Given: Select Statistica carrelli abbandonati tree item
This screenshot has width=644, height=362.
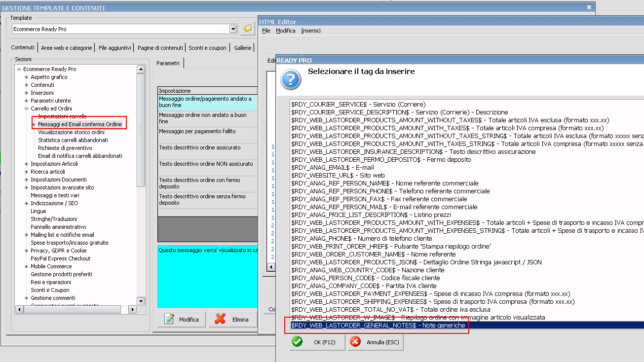Looking at the screenshot, I should [73, 140].
